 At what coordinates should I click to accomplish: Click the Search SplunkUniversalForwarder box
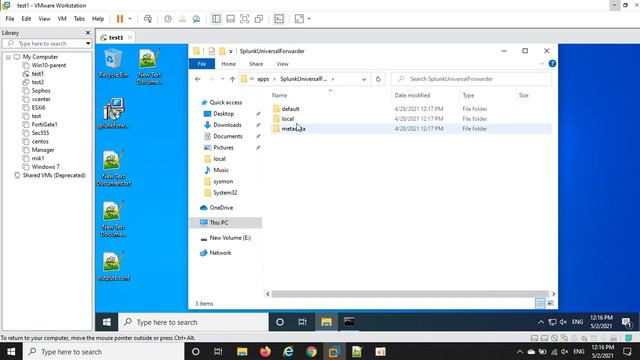[x=471, y=79]
